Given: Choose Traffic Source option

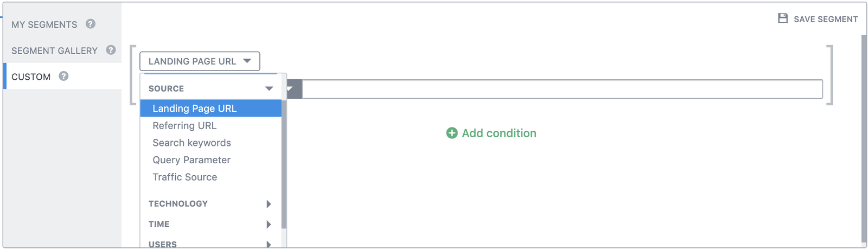Looking at the screenshot, I should pos(184,177).
